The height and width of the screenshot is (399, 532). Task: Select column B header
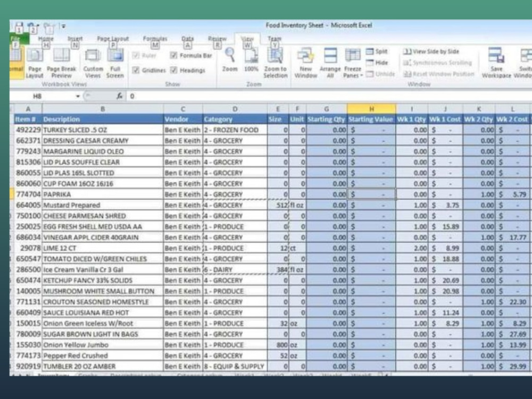[103, 109]
